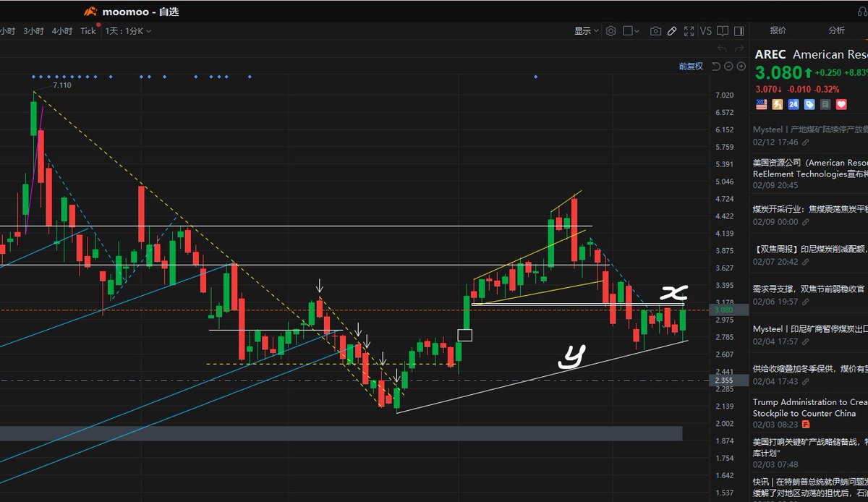This screenshot has width=868, height=502.
Task: Toggle the right side panel
Action: (739, 31)
